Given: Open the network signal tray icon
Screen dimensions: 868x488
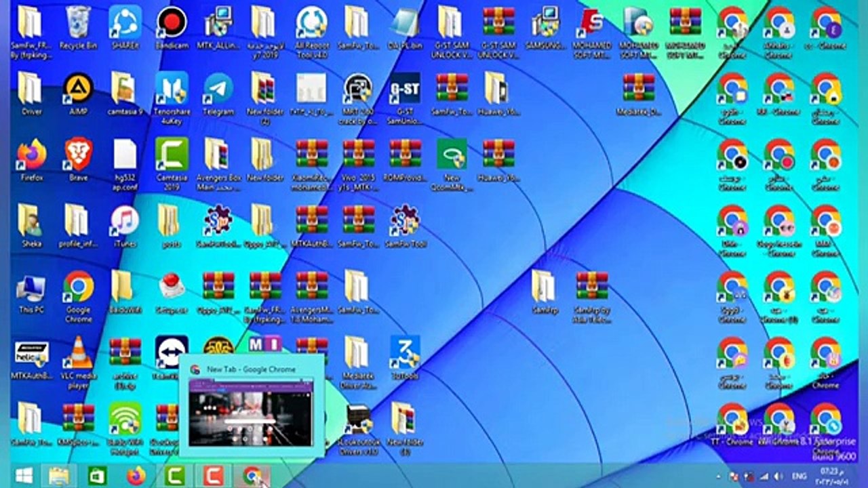Looking at the screenshot, I should [x=764, y=476].
